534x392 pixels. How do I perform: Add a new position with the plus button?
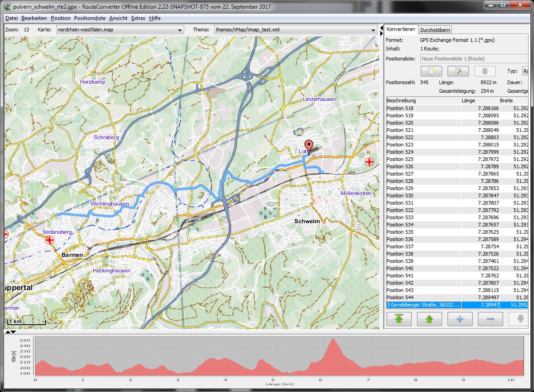pos(460,319)
